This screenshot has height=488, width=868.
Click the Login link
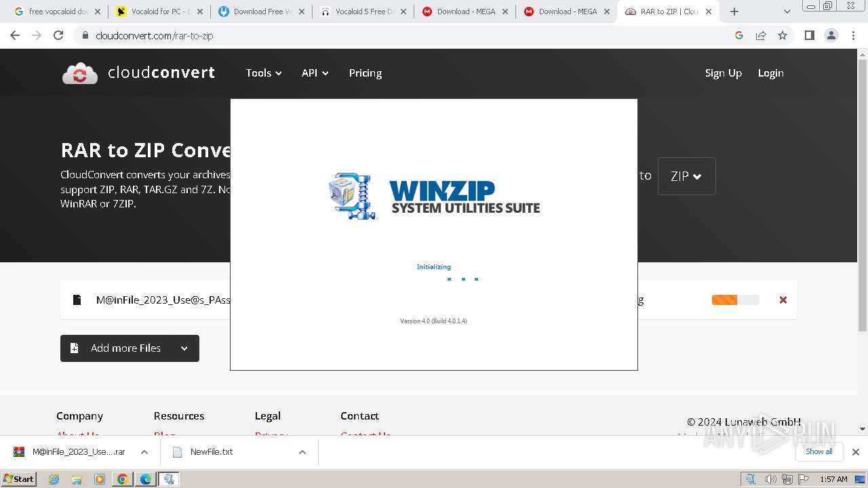771,73
